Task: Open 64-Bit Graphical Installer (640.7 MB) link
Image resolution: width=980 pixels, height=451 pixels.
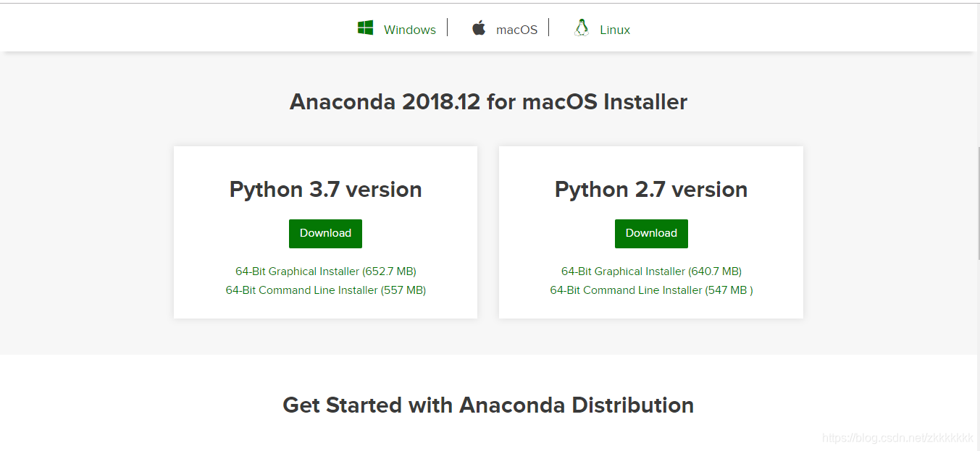Action: click(651, 271)
